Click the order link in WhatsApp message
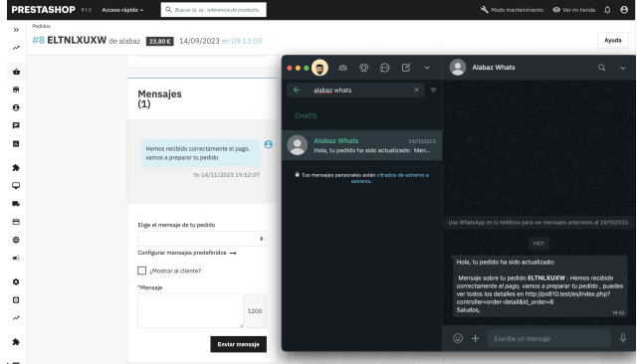The height and width of the screenshot is (364, 643). coord(534,298)
